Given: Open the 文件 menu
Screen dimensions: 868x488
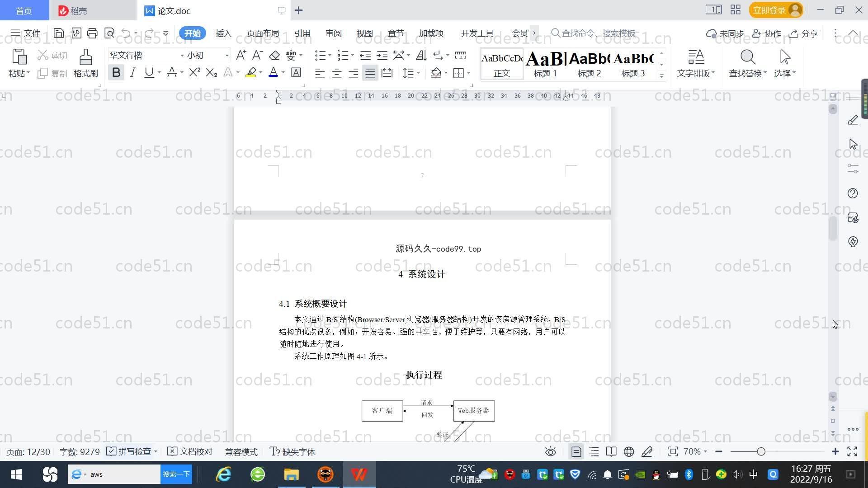Looking at the screenshot, I should (26, 33).
